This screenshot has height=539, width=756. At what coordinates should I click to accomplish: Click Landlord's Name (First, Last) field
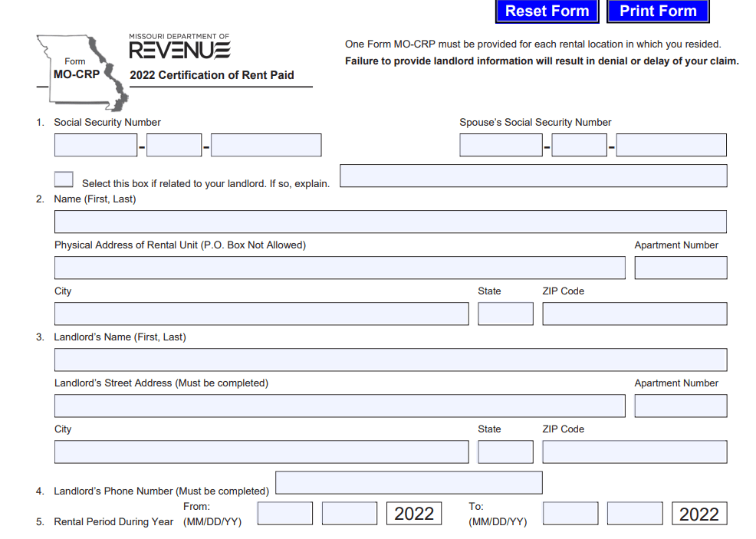coord(390,360)
